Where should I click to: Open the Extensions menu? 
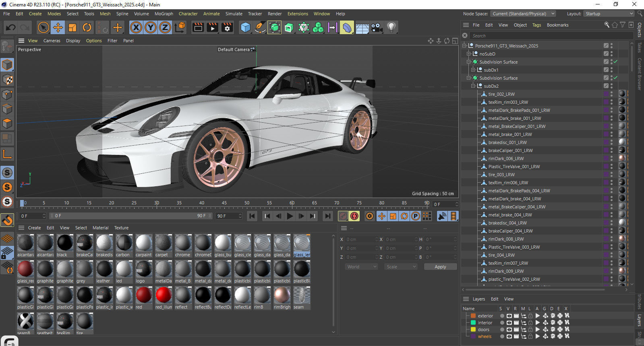pos(298,14)
